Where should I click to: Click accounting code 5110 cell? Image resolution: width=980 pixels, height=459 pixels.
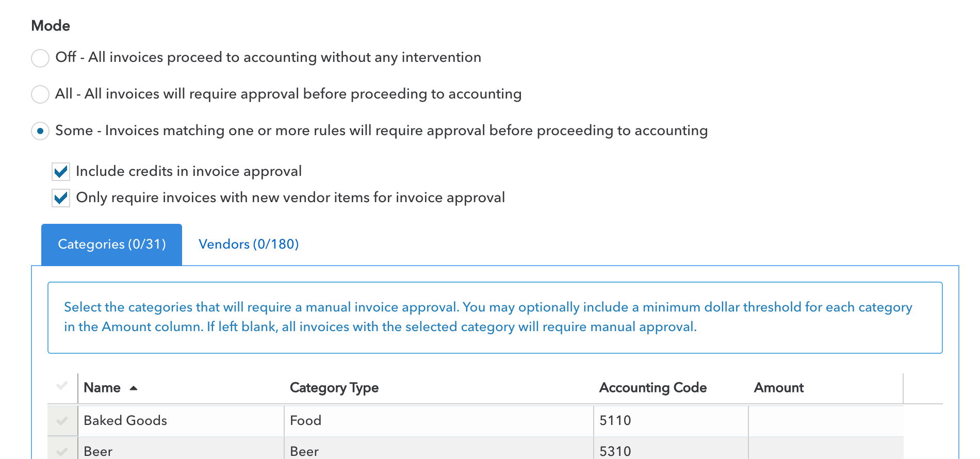point(615,421)
